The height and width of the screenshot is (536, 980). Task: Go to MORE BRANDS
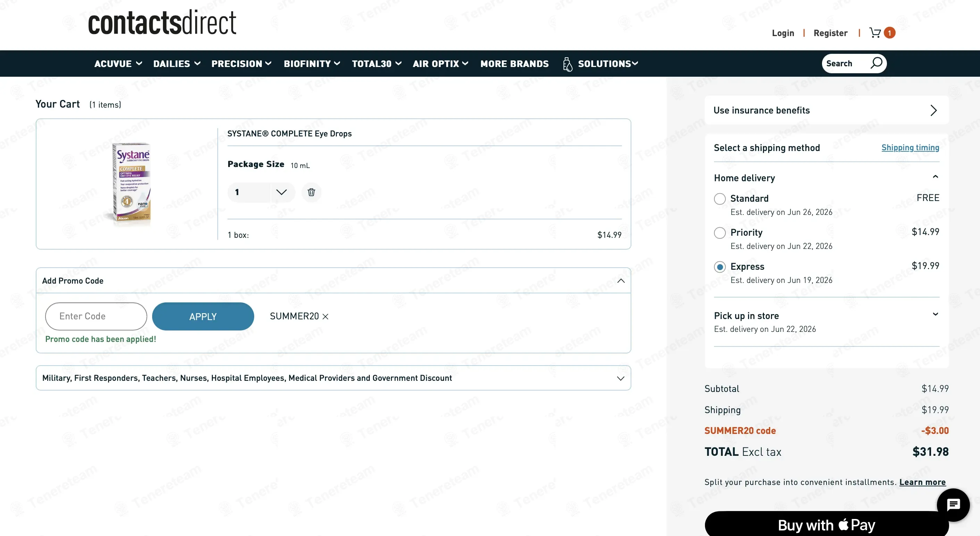514,64
